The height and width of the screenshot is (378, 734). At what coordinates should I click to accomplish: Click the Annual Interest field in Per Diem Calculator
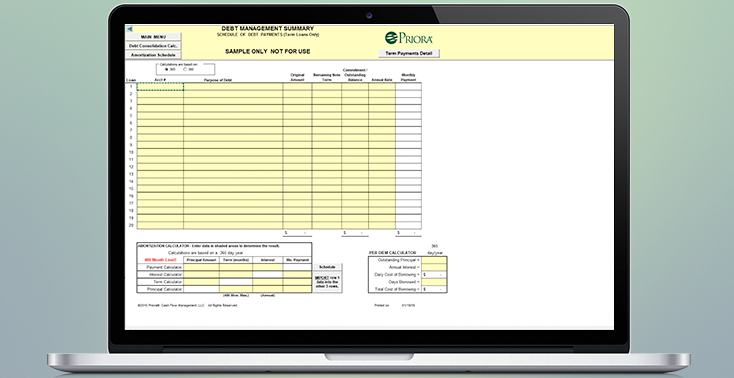click(x=434, y=267)
